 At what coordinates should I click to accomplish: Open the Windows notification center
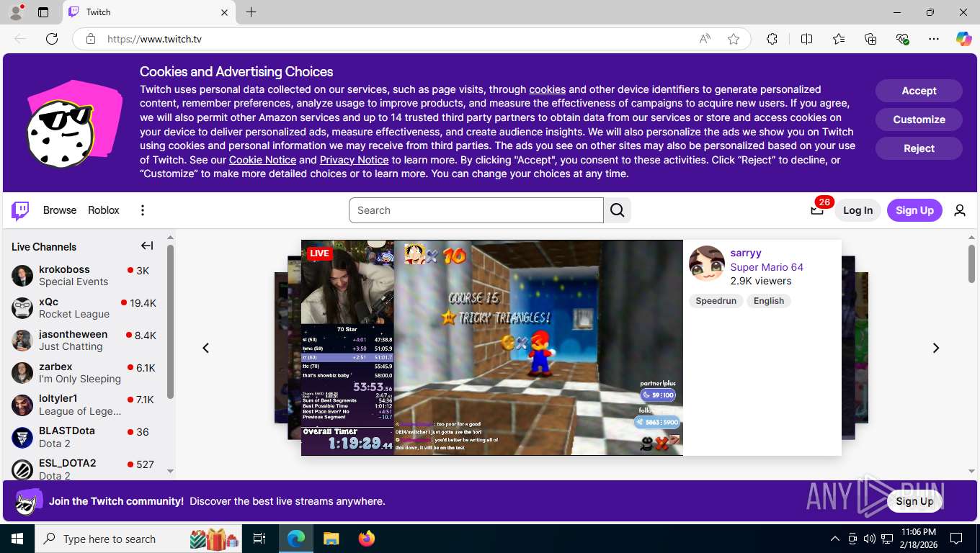coord(956,539)
